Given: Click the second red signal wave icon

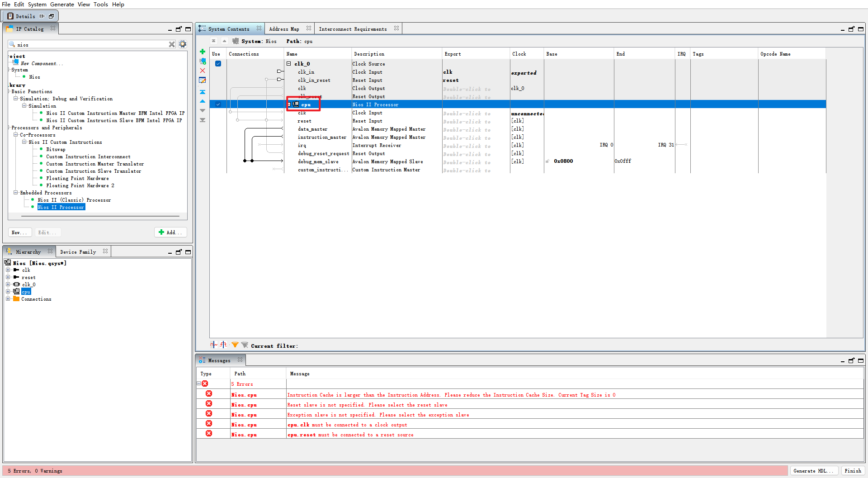Looking at the screenshot, I should click(224, 345).
